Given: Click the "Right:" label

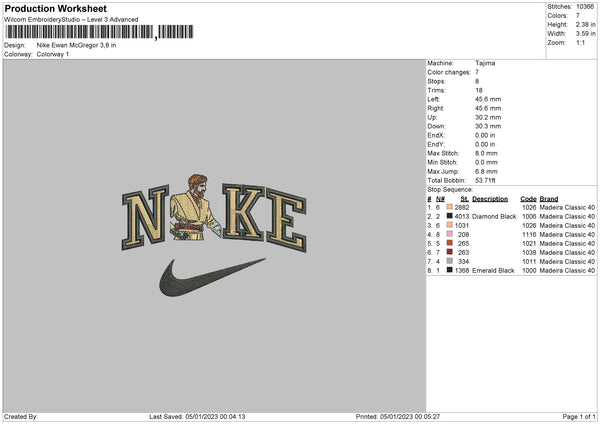Looking at the screenshot, I should pyautogui.click(x=435, y=108).
